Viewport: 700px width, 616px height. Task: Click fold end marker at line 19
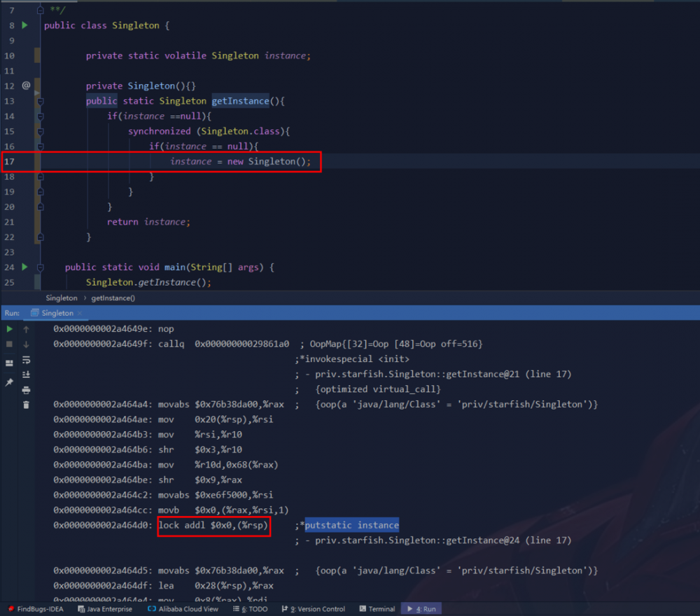(40, 192)
